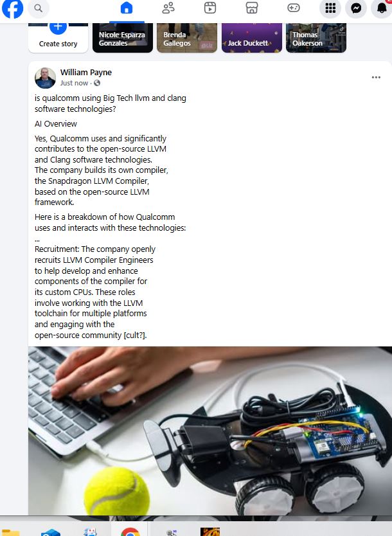Open the post's three-dot options menu

point(376,77)
